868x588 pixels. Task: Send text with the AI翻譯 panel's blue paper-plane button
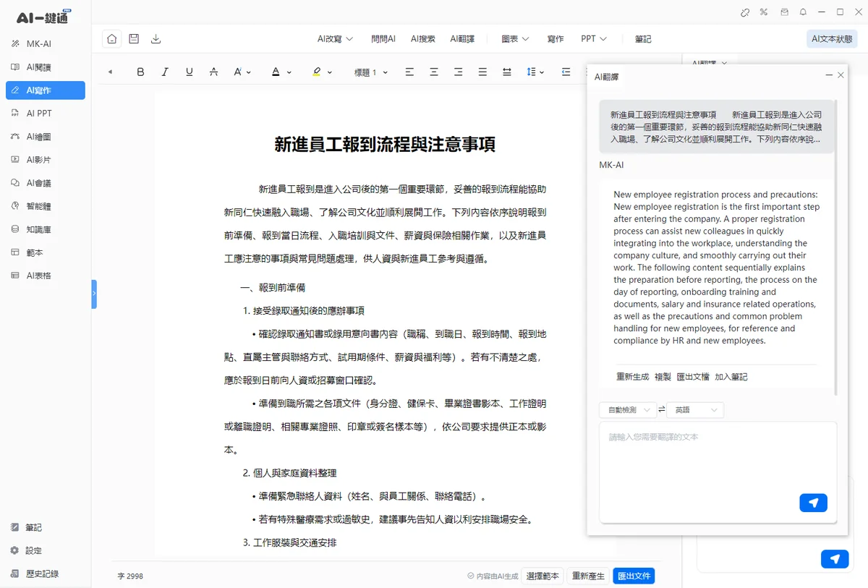click(x=813, y=503)
